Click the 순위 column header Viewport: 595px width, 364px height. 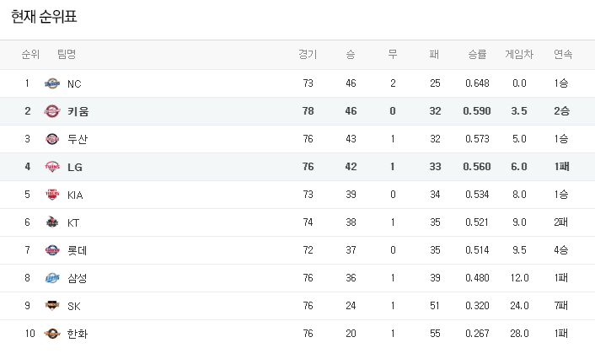click(30, 55)
